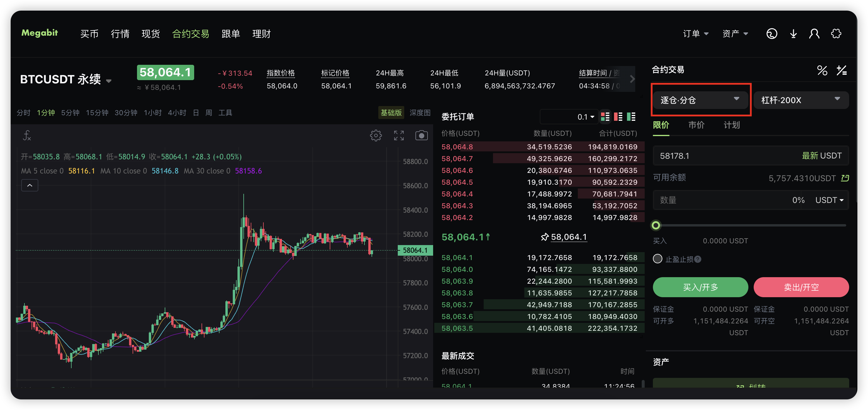Open the chart indicators fx icon

[x=27, y=135]
